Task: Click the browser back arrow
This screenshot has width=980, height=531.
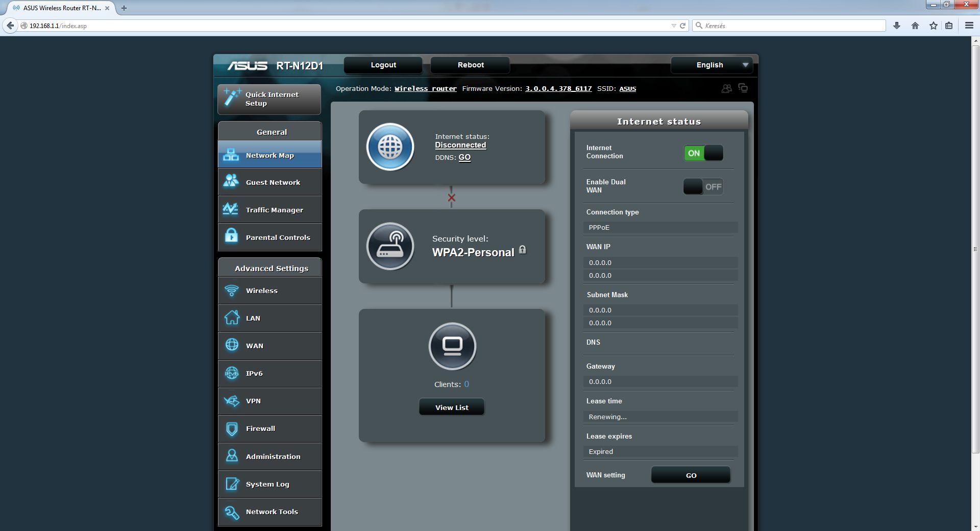Action: click(x=10, y=26)
